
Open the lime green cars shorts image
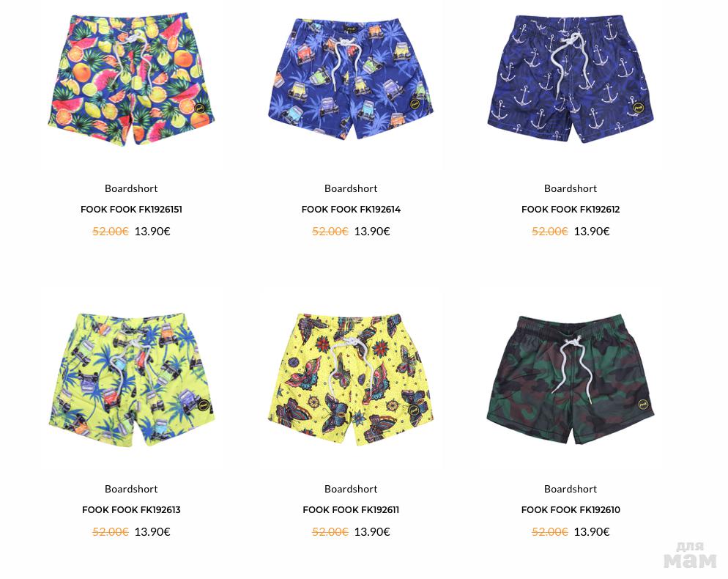coord(131,379)
